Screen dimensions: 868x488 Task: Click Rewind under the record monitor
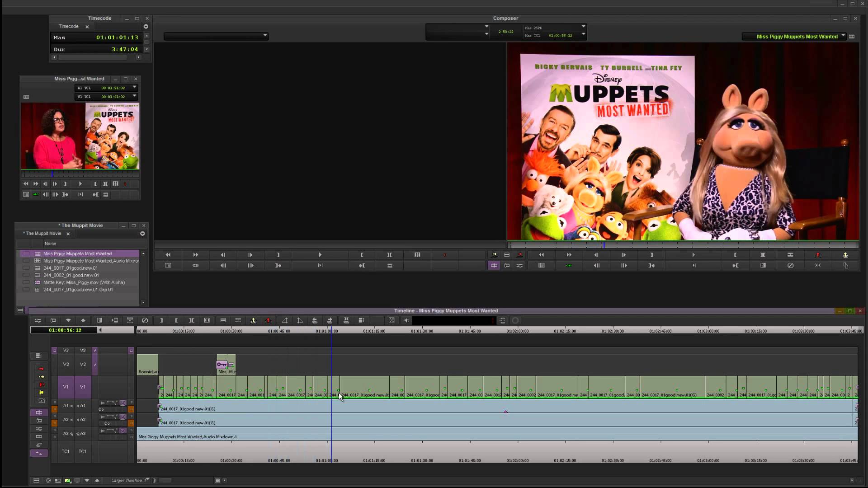[541, 255]
